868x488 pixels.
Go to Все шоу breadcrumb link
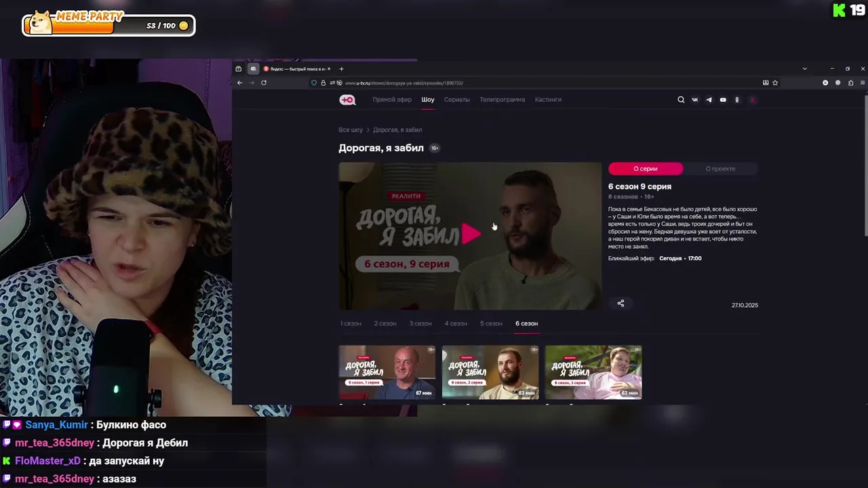coord(351,129)
